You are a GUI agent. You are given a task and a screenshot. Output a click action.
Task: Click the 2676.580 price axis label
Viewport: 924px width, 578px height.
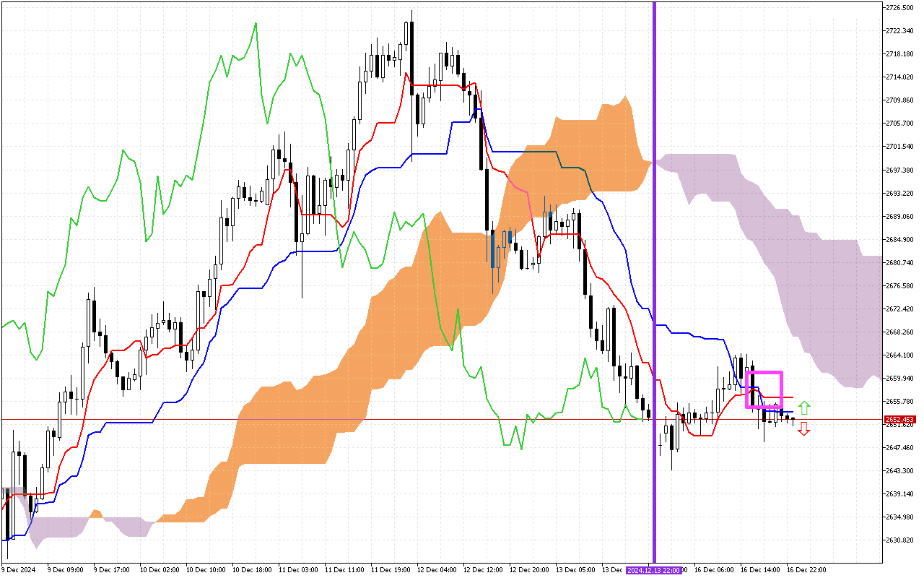click(x=900, y=285)
